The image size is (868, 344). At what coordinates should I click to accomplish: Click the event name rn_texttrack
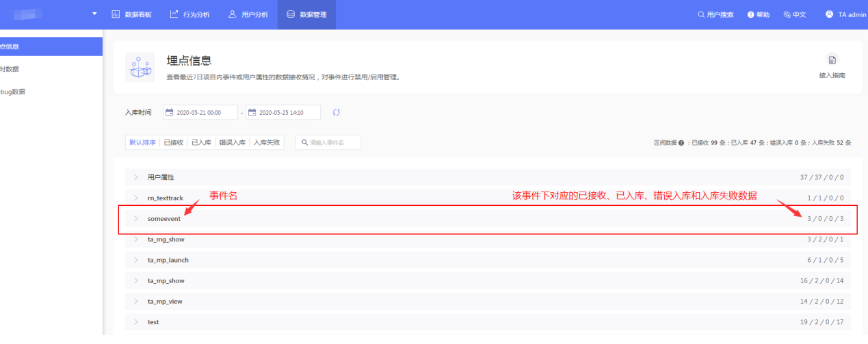point(166,198)
